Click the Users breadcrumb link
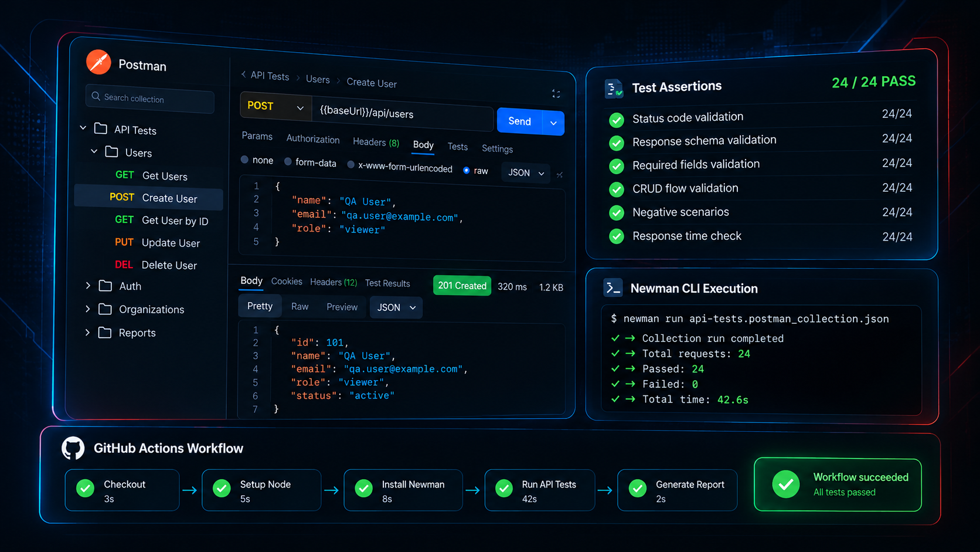980x552 pixels. click(x=318, y=79)
